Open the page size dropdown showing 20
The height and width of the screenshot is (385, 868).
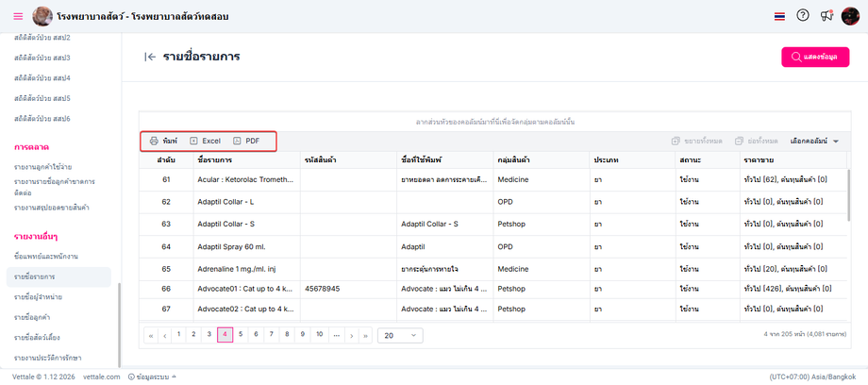(400, 335)
